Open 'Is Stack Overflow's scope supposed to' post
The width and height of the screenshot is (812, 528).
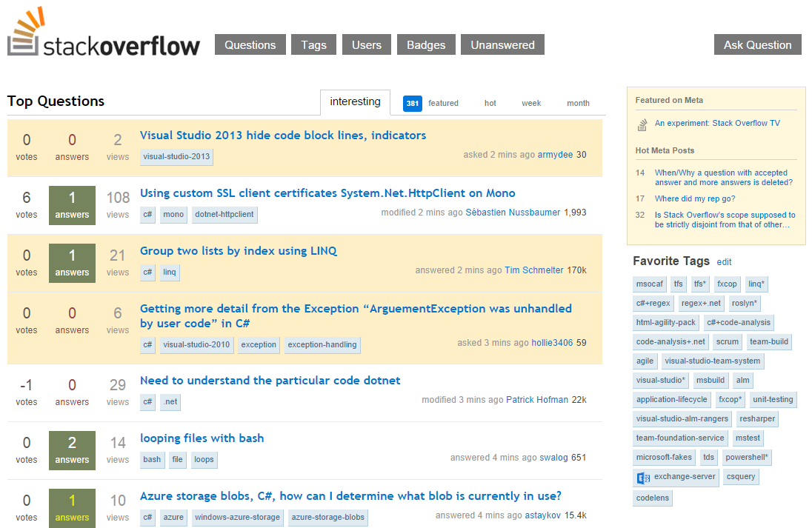[725, 220]
